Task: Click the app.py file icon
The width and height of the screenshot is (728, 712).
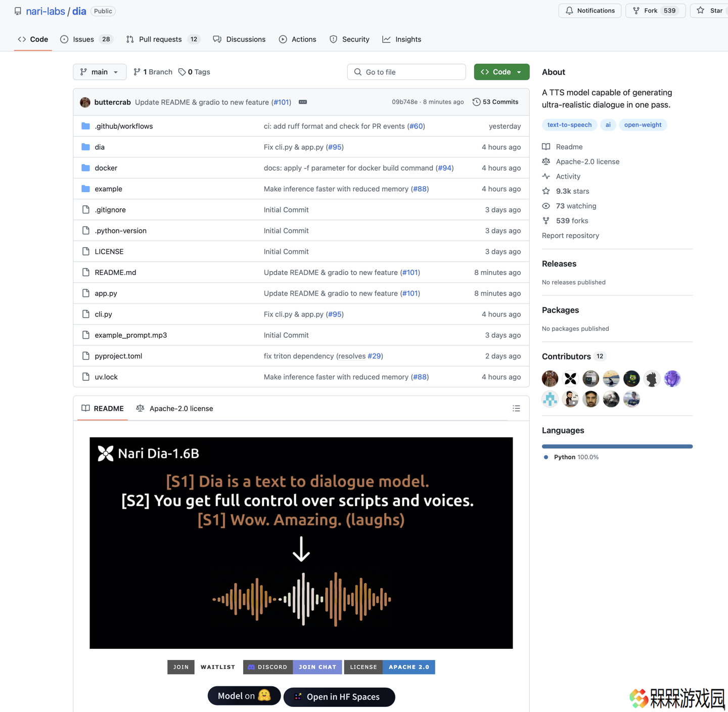Action: pyautogui.click(x=85, y=293)
